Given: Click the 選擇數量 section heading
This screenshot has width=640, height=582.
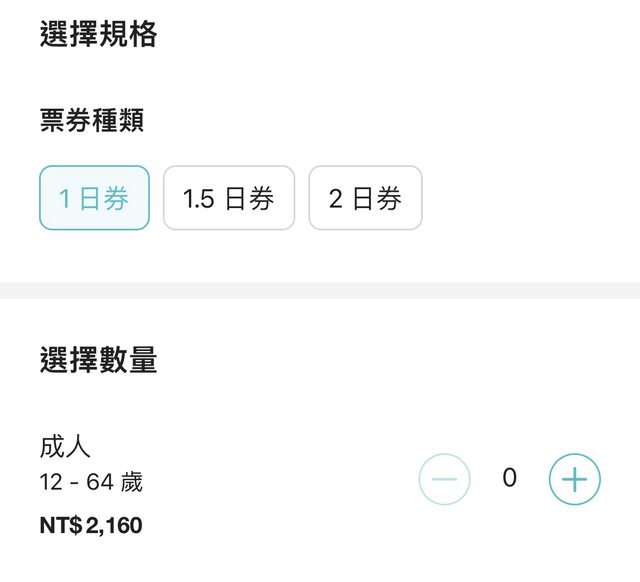Looking at the screenshot, I should tap(98, 360).
